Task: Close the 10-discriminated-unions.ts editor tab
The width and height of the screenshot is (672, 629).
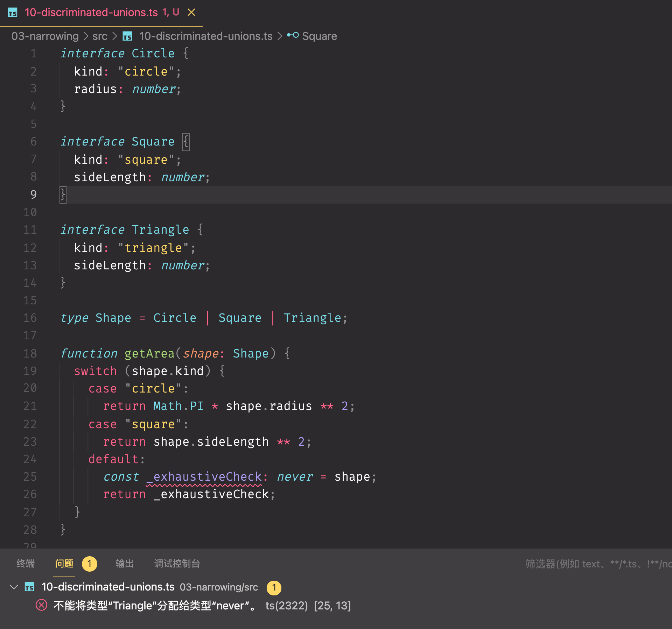Action: click(191, 13)
